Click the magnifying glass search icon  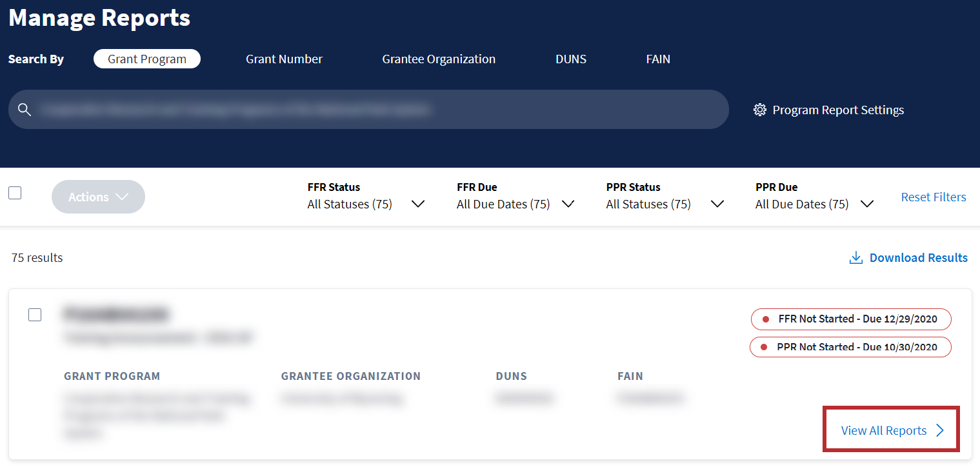click(25, 110)
